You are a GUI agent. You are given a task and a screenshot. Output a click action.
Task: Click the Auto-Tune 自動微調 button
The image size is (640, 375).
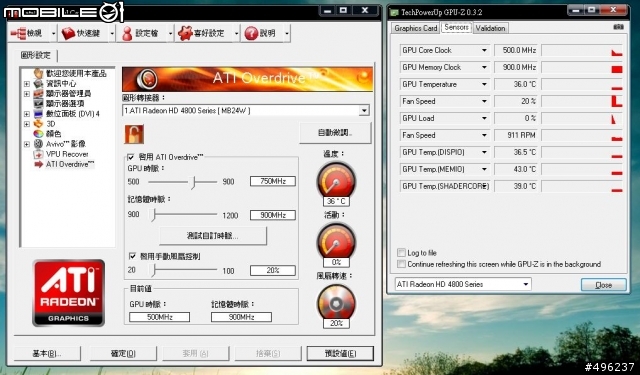(335, 133)
